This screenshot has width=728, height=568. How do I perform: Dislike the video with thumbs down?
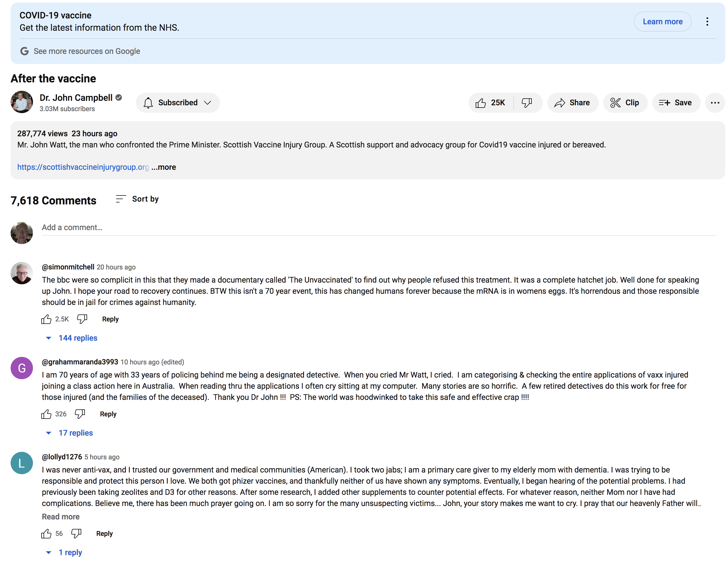coord(527,103)
